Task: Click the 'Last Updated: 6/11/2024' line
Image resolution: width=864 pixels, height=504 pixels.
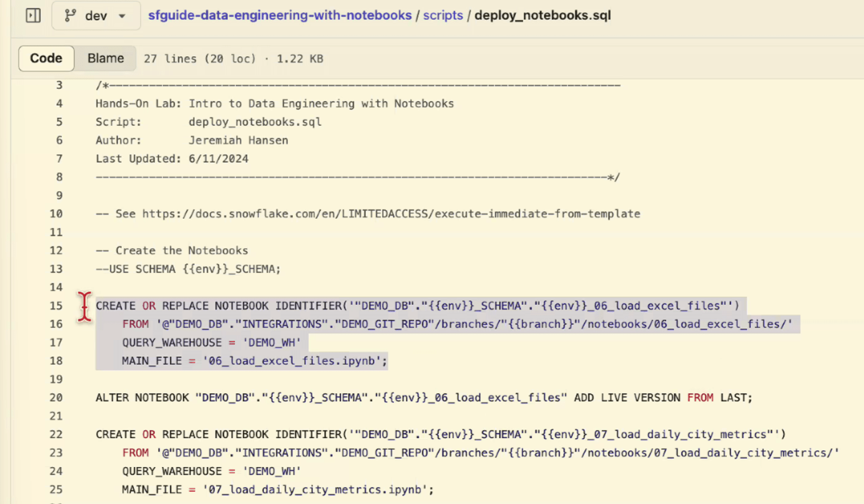Action: click(172, 159)
